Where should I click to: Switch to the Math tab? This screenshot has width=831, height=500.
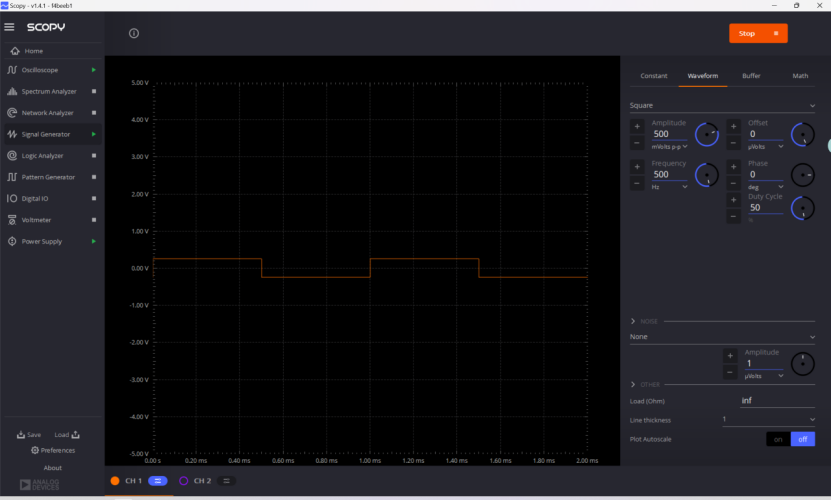pos(800,76)
